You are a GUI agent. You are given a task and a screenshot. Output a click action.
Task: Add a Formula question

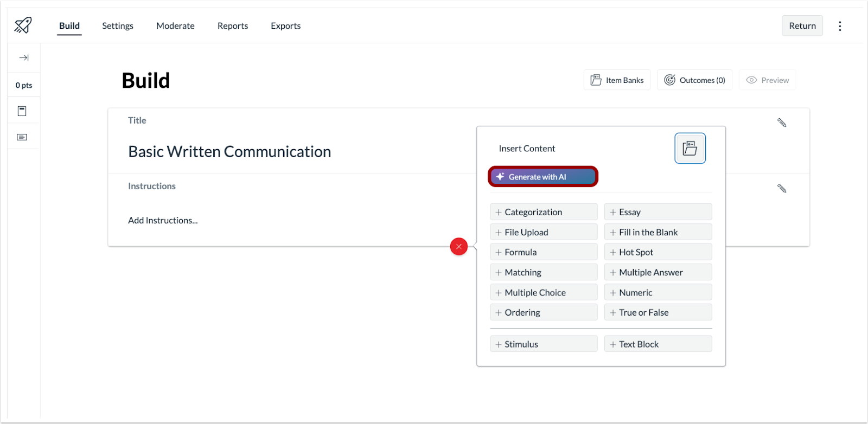[544, 252]
